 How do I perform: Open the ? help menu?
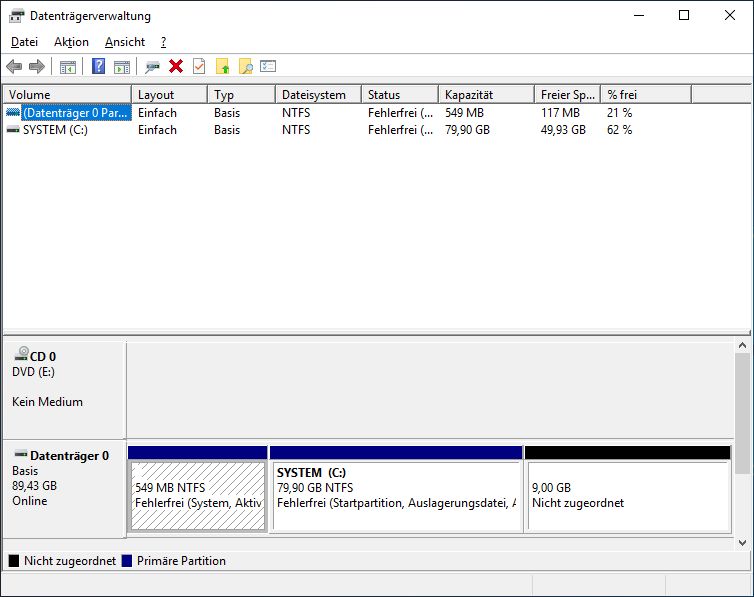[163, 42]
